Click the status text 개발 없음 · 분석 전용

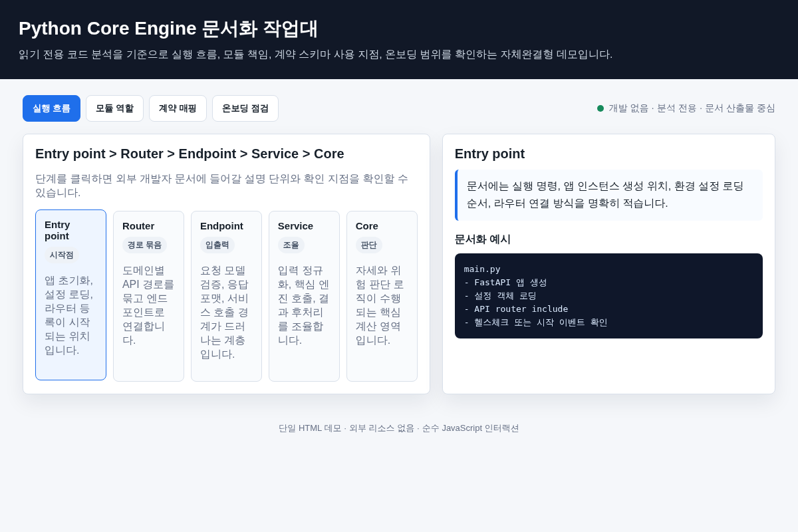tap(692, 108)
